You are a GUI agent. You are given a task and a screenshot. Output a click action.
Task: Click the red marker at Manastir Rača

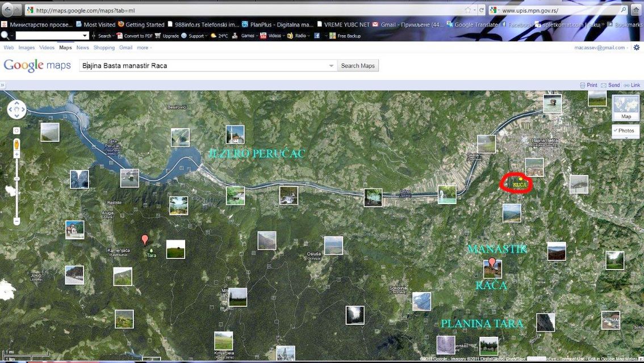click(x=492, y=262)
